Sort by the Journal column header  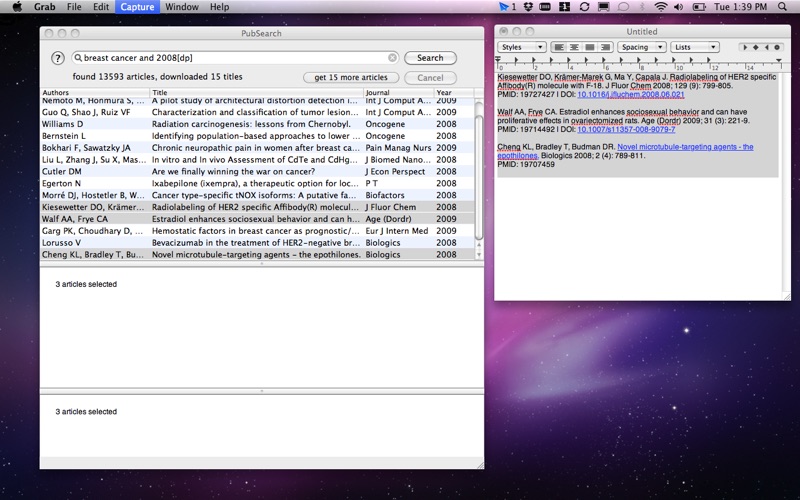[398, 92]
